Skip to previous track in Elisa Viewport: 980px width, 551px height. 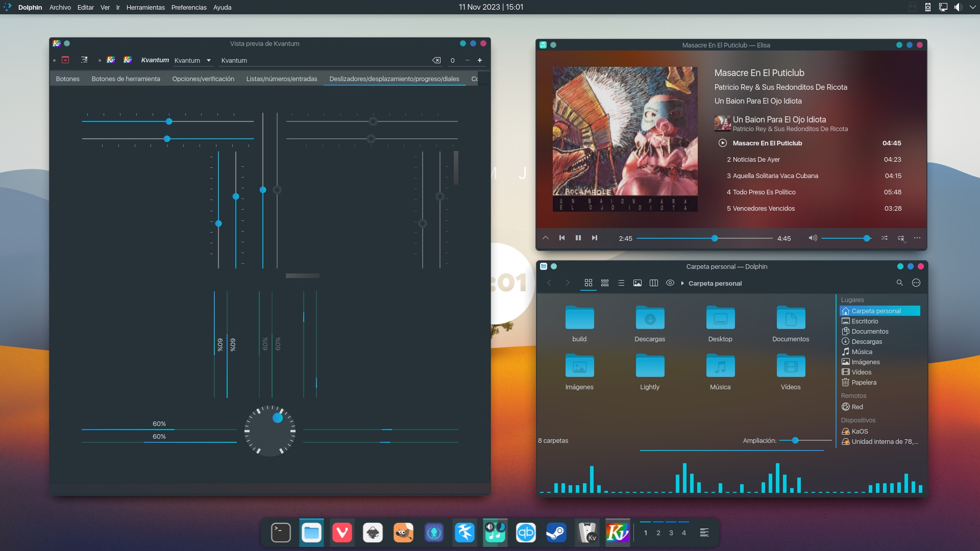pos(562,238)
